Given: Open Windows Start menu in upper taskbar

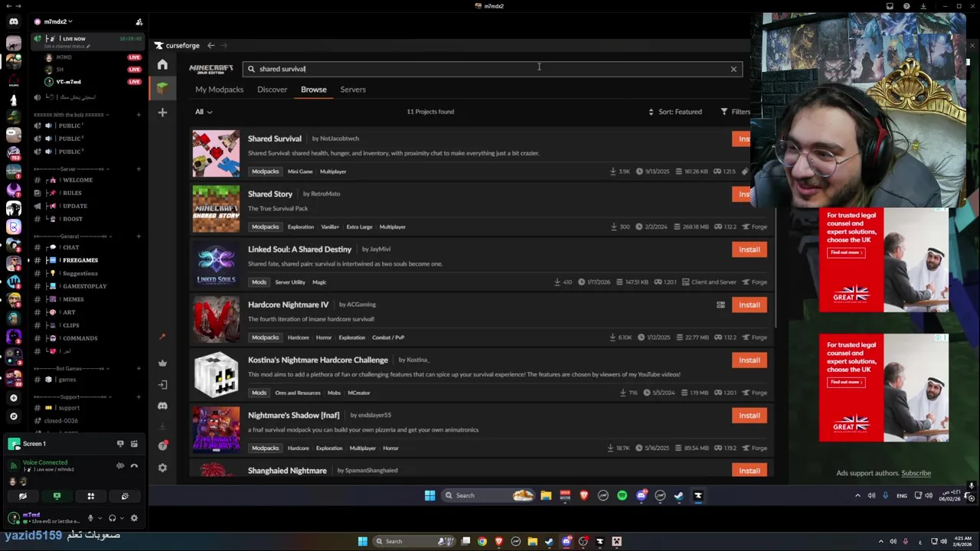Looking at the screenshot, I should (430, 495).
